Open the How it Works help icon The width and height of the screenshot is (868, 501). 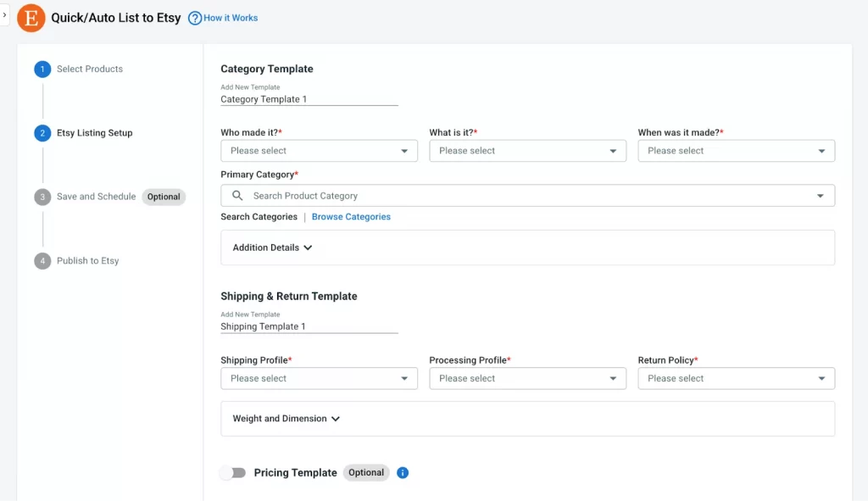pyautogui.click(x=195, y=17)
